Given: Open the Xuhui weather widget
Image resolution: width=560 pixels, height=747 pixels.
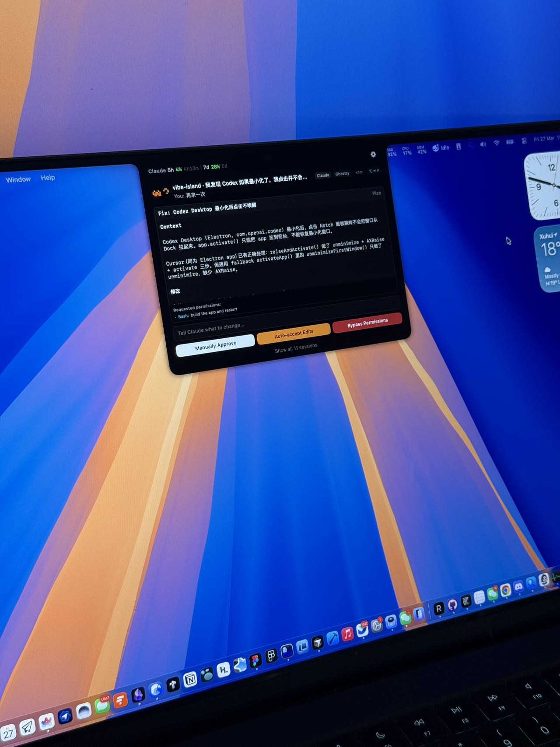Looking at the screenshot, I should [547, 259].
